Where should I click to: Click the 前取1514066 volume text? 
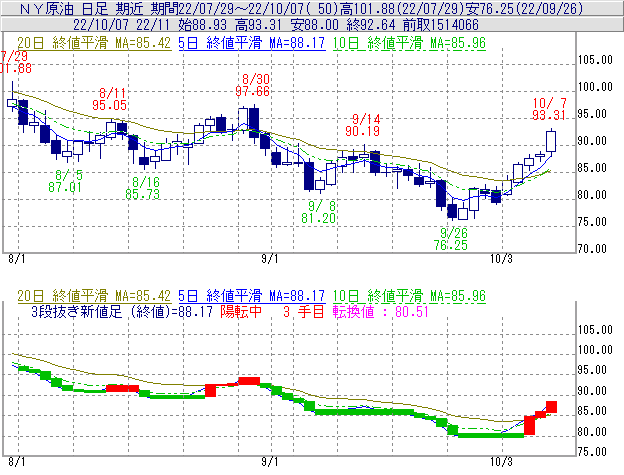pyautogui.click(x=441, y=25)
